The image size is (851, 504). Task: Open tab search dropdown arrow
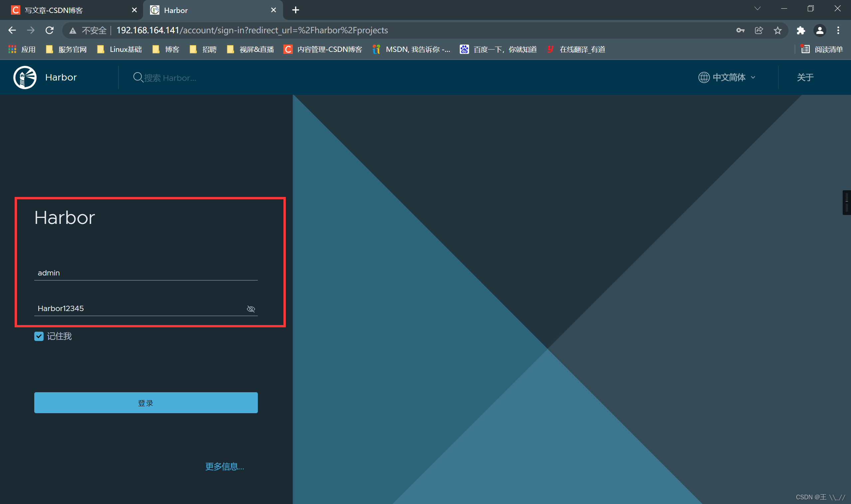point(757,9)
